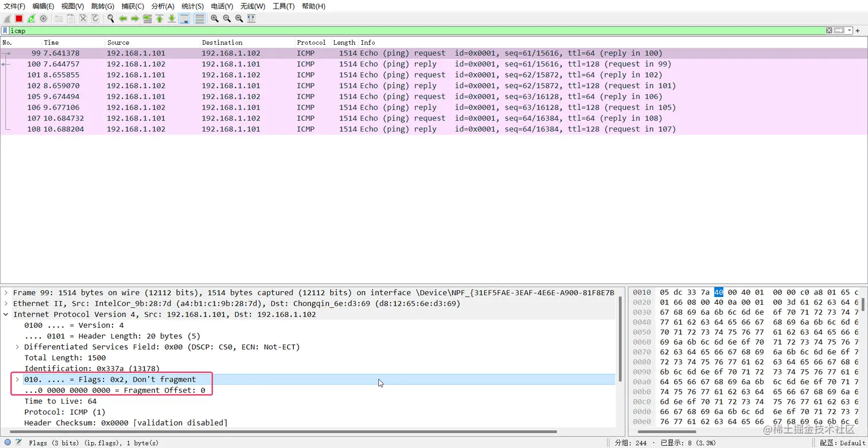
Task: Open the 捕获(C) menu
Action: (133, 6)
